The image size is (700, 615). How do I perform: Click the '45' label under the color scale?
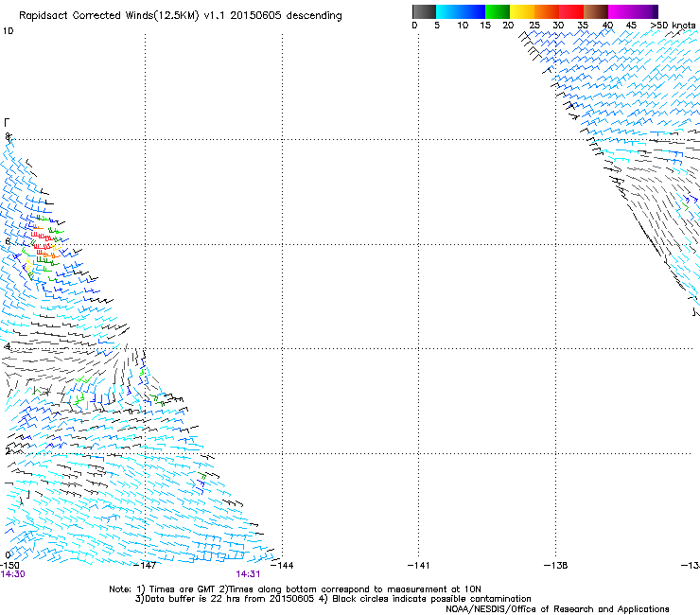(631, 26)
